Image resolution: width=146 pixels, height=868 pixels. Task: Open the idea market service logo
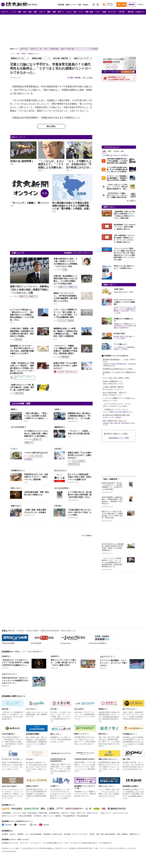[85, 703]
